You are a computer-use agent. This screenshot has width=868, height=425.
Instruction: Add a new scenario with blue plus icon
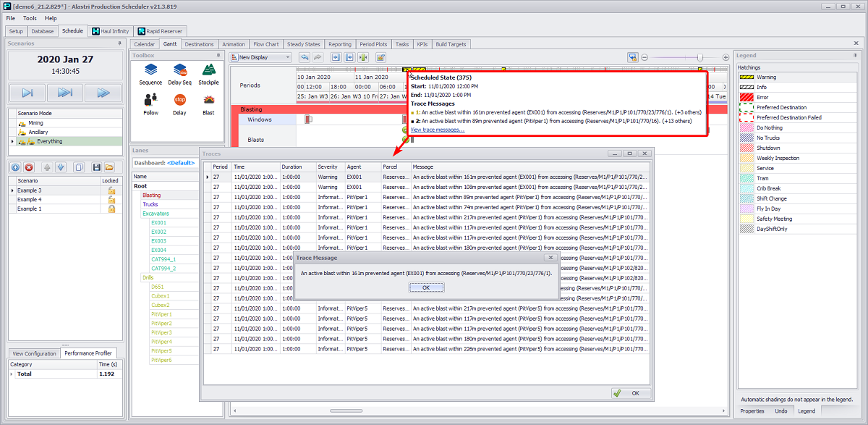pos(15,167)
